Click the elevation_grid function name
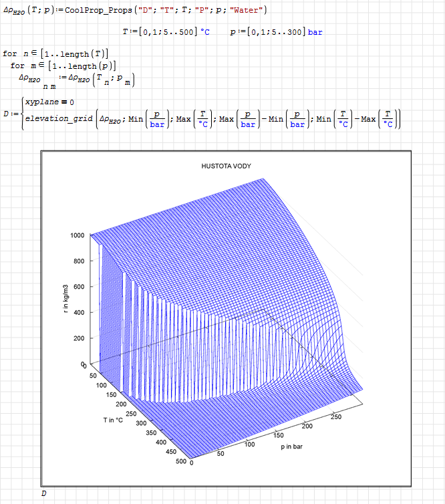 [x=59, y=119]
